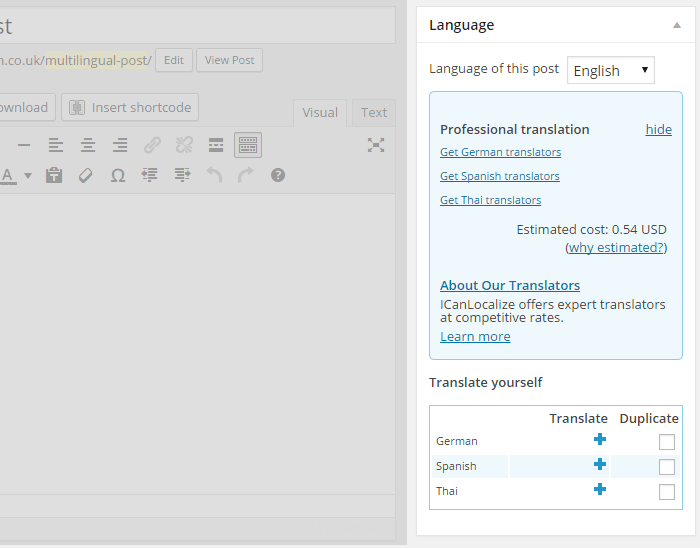
Task: Open the editor help question mark icon
Action: click(x=278, y=175)
